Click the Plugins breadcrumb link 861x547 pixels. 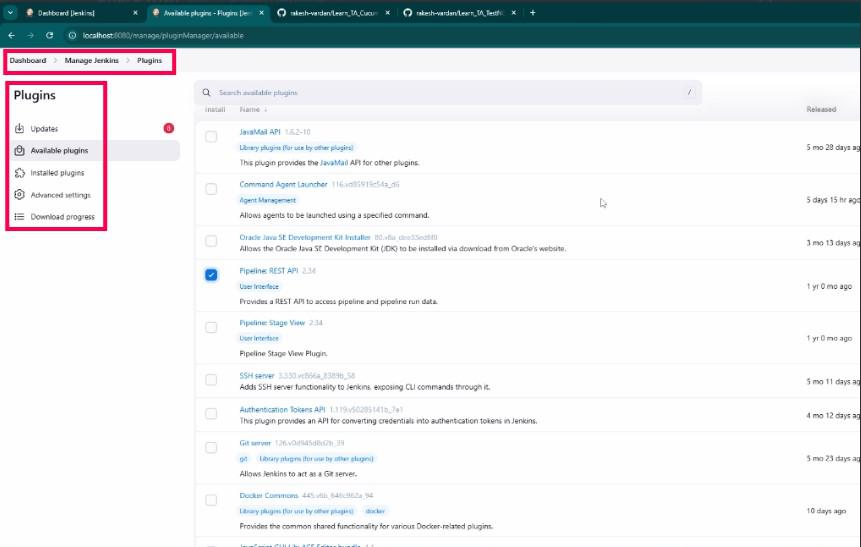tap(149, 60)
